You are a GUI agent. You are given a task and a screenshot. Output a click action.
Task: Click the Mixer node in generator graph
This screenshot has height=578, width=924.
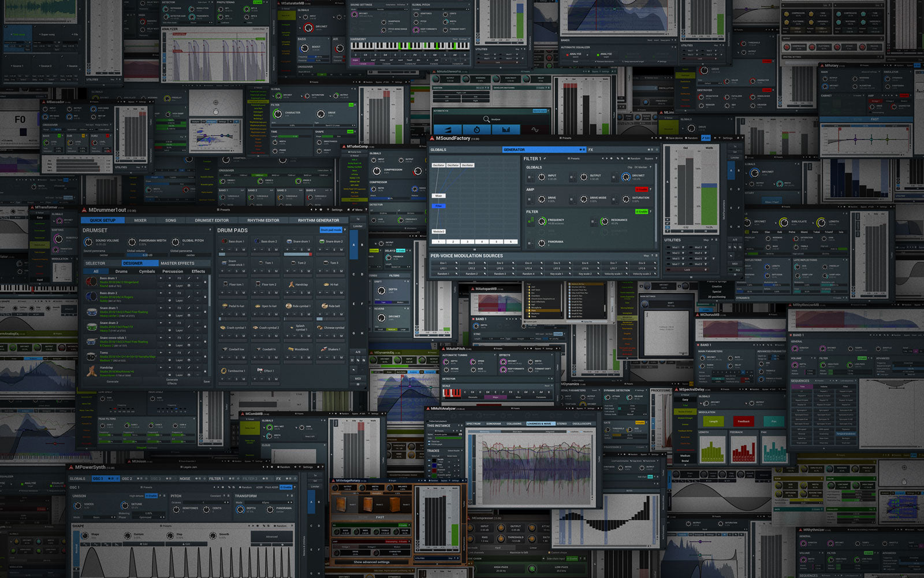pos(439,196)
